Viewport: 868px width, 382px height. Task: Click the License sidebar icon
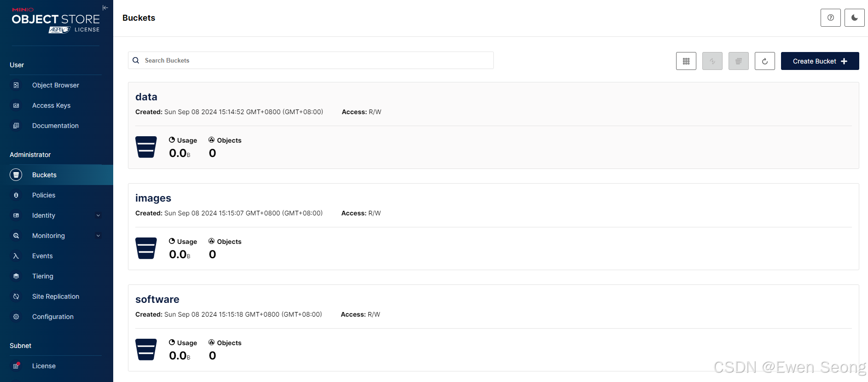click(16, 366)
